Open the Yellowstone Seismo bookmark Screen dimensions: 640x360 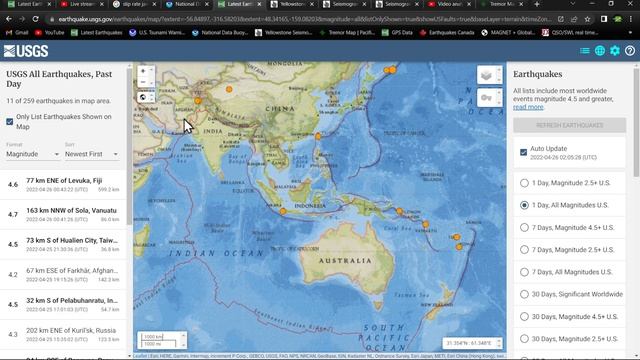click(x=283, y=32)
